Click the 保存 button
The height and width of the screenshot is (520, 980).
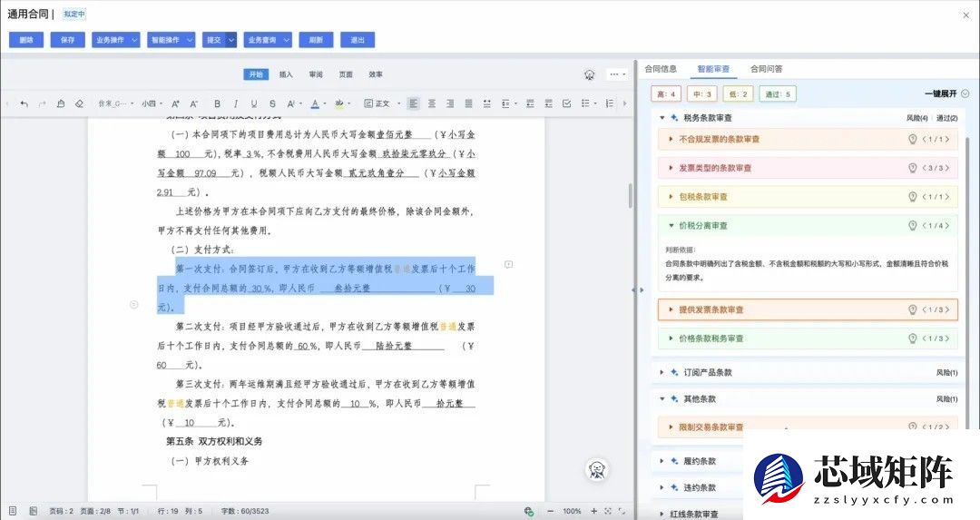coord(67,40)
